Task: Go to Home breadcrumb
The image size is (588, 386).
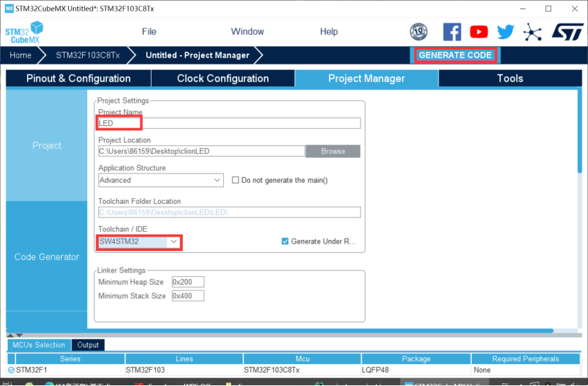Action: (x=21, y=55)
